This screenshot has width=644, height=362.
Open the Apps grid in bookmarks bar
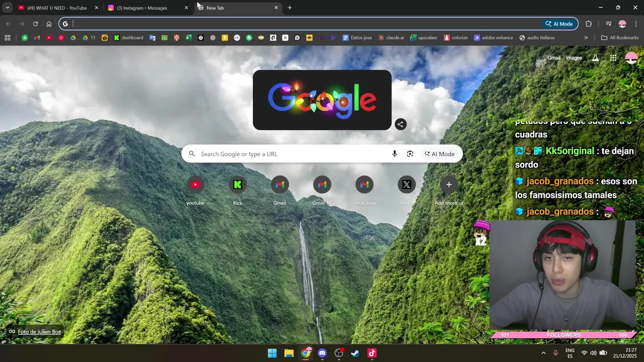[8, 38]
